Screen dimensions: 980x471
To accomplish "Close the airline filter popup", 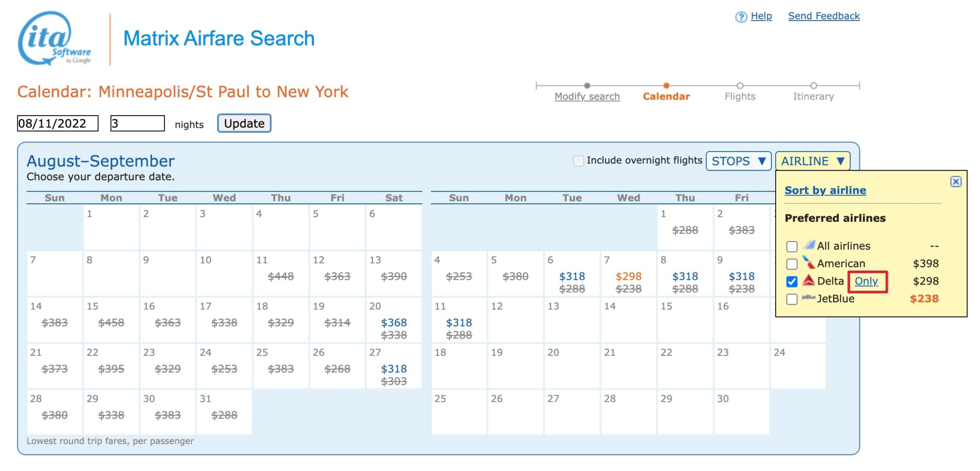I will tap(956, 182).
